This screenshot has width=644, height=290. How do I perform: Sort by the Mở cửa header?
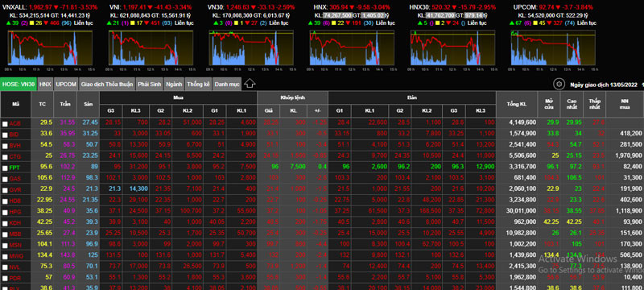pyautogui.click(x=549, y=105)
